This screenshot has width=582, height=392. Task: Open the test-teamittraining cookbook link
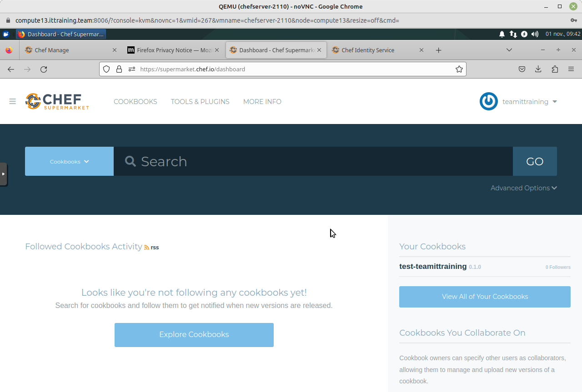pos(433,266)
